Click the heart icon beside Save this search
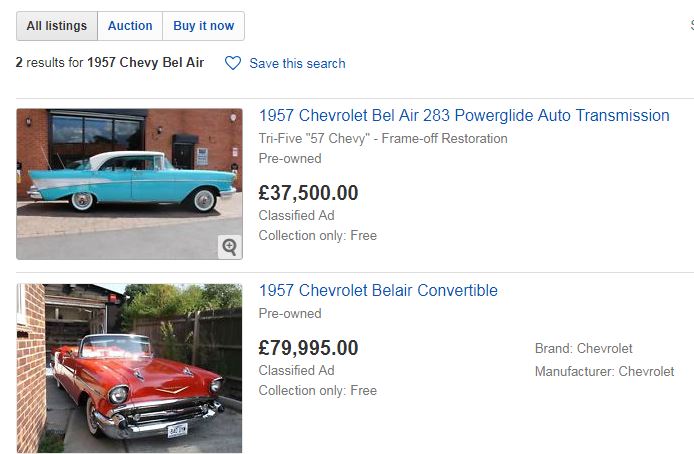This screenshot has width=694, height=454. point(233,63)
